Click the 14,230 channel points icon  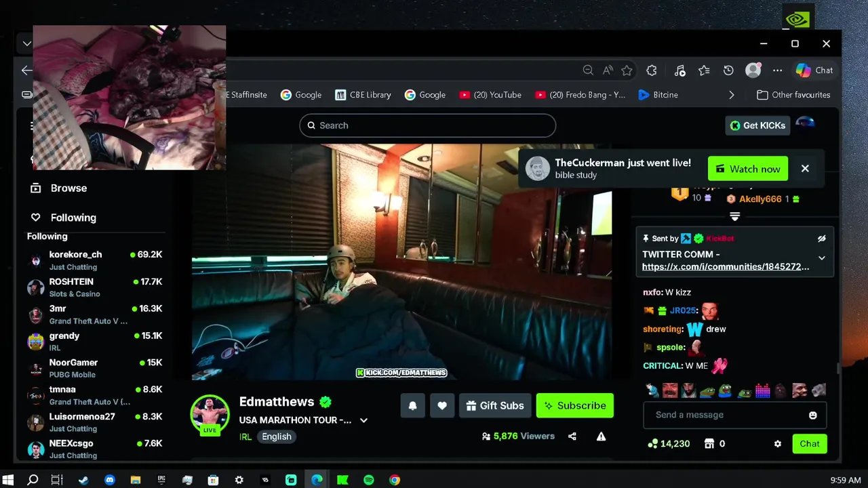[652, 444]
